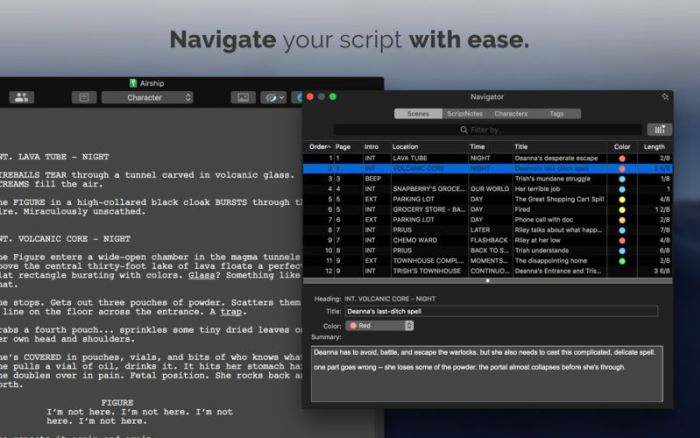The width and height of the screenshot is (700, 438).
Task: Click blue color dot of 'Trish's mundane struggle'
Action: pyautogui.click(x=622, y=179)
